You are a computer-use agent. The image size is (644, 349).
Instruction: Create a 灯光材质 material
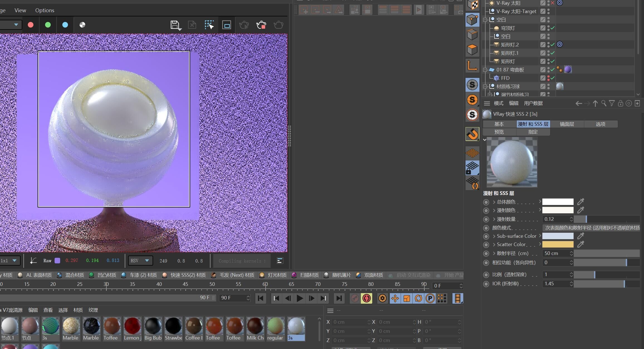click(x=273, y=275)
